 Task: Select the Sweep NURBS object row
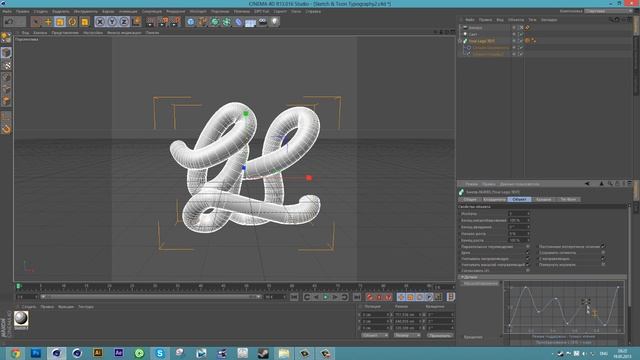(482, 41)
